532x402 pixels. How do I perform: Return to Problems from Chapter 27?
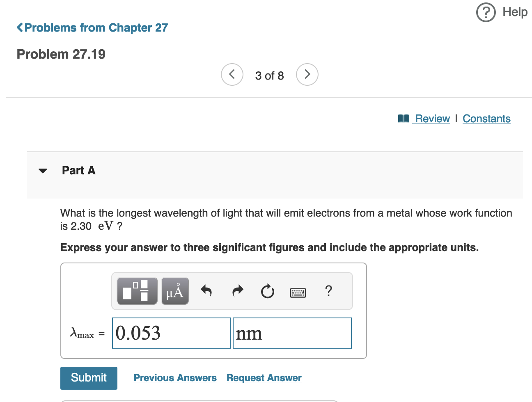92,27
